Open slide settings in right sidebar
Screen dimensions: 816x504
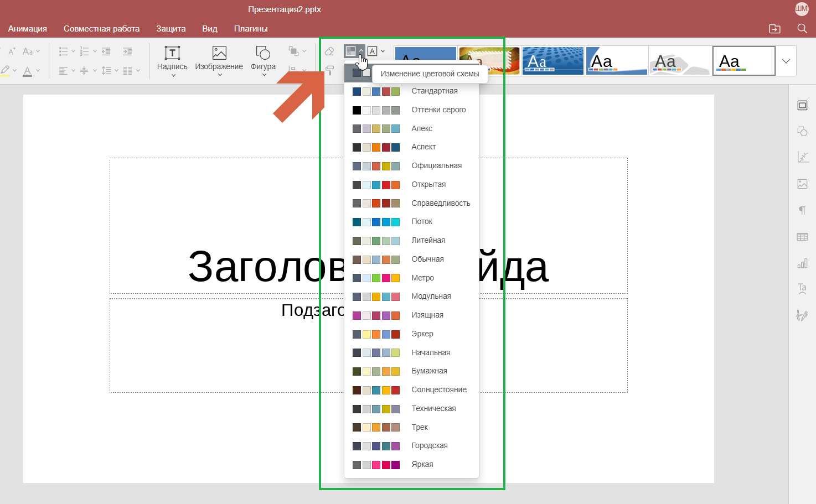(x=802, y=106)
